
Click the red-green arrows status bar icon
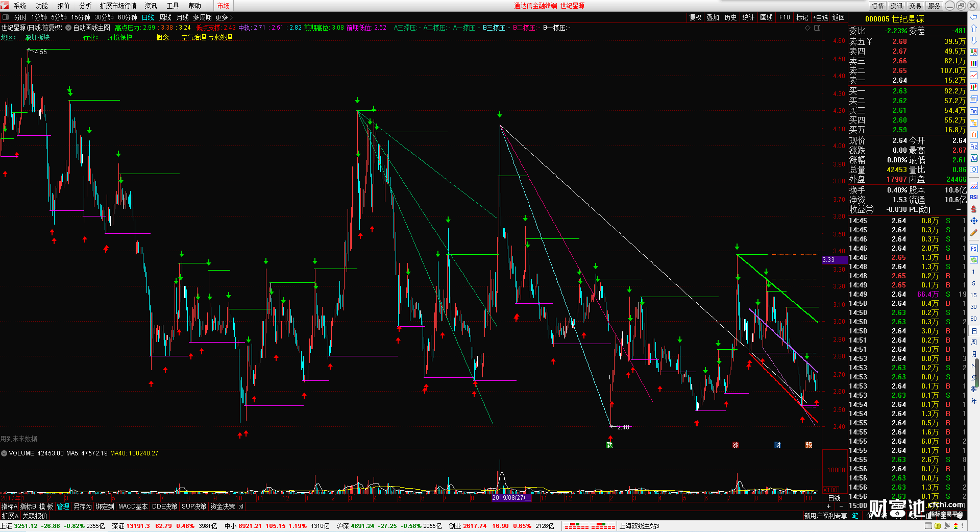coord(955,526)
